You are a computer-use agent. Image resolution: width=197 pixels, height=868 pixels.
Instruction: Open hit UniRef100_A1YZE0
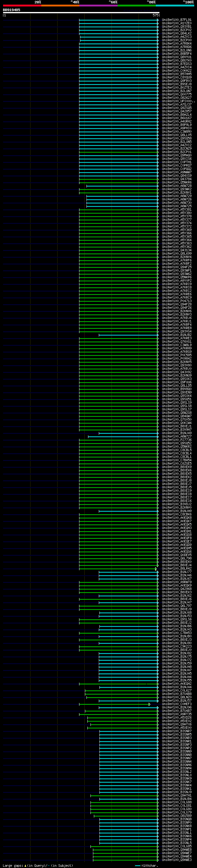click(x=176, y=23)
